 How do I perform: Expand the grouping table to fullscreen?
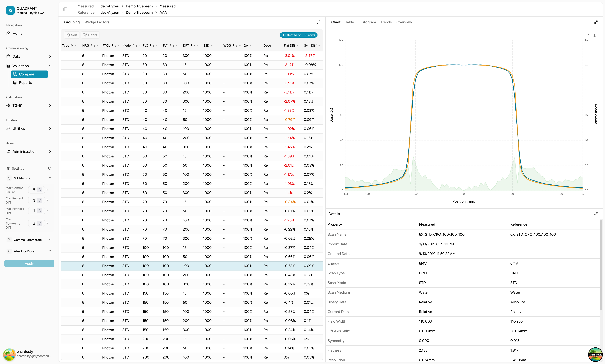click(x=318, y=22)
